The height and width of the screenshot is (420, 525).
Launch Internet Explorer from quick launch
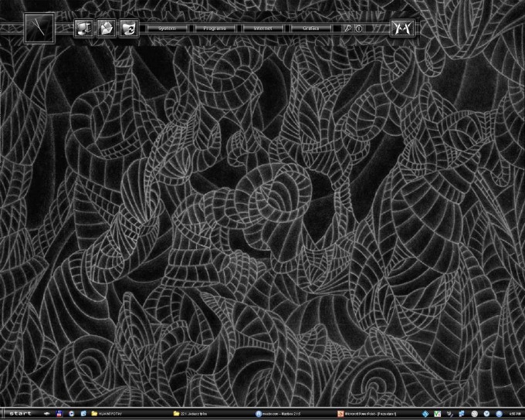pyautogui.click(x=83, y=414)
